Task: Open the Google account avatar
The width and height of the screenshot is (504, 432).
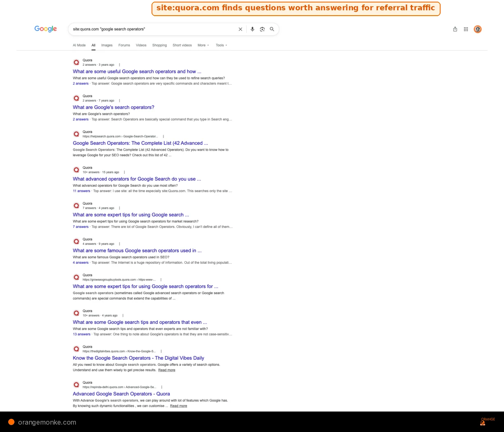Action: click(x=478, y=29)
